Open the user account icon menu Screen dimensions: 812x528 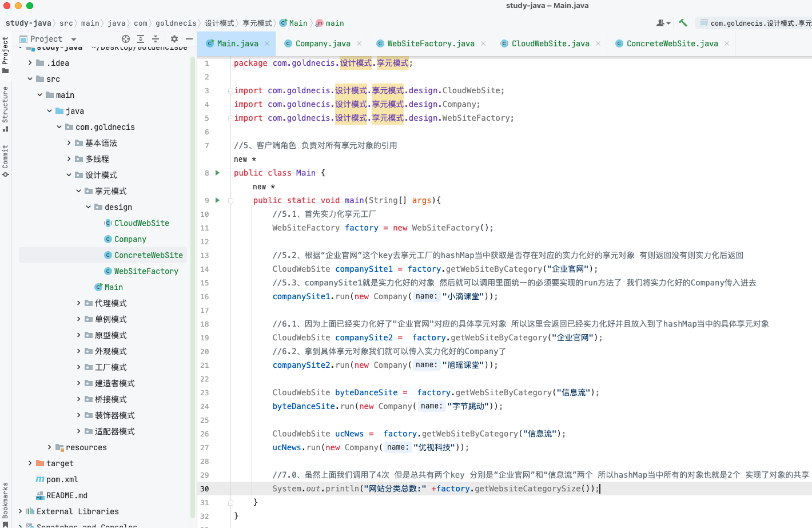[x=663, y=23]
